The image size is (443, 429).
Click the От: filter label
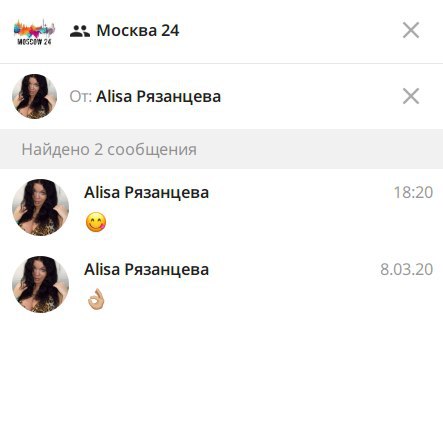click(x=80, y=97)
